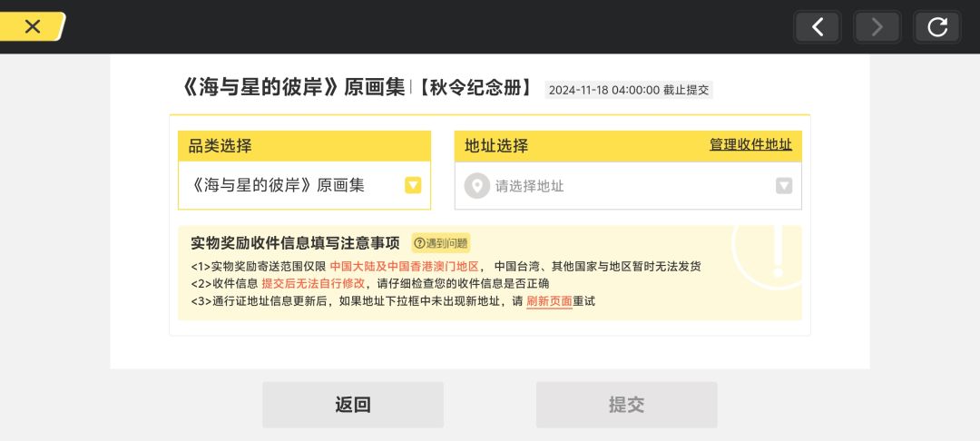The image size is (980, 441).
Task: Click the red 提交后无法自行修改 warning text
Action: pos(313,284)
